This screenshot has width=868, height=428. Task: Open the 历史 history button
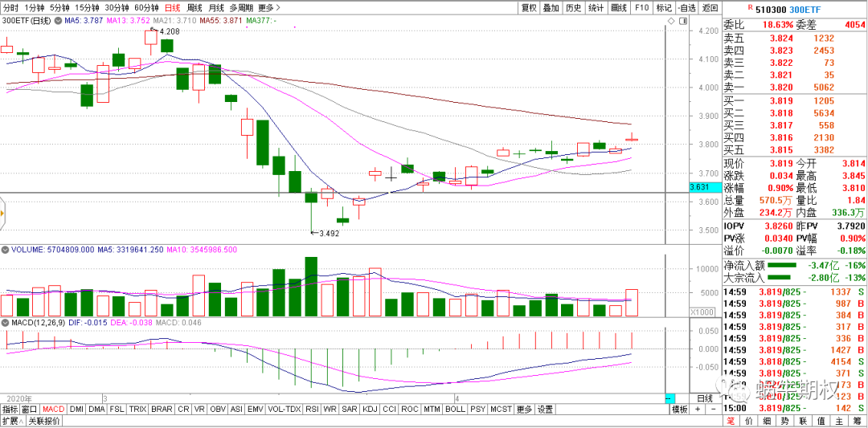click(x=574, y=8)
